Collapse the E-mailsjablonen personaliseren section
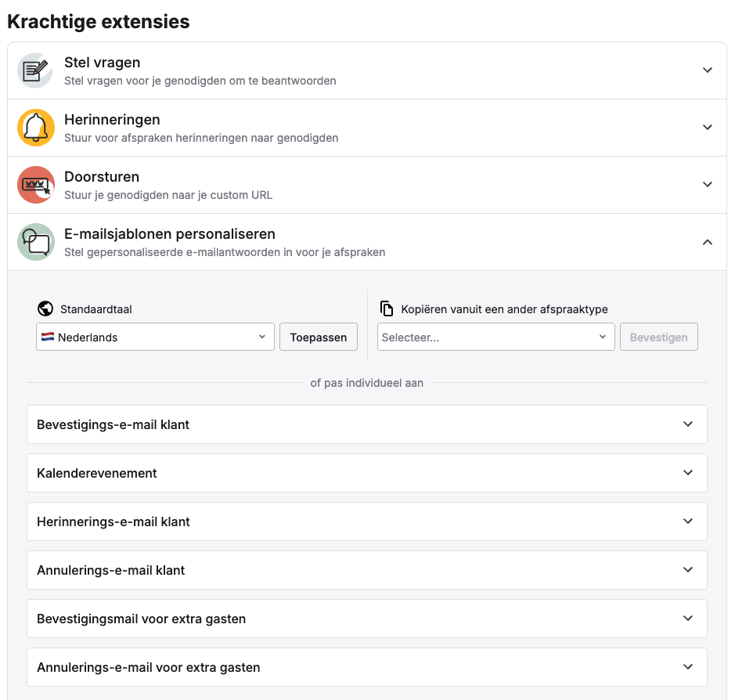Image resolution: width=735 pixels, height=700 pixels. tap(707, 242)
